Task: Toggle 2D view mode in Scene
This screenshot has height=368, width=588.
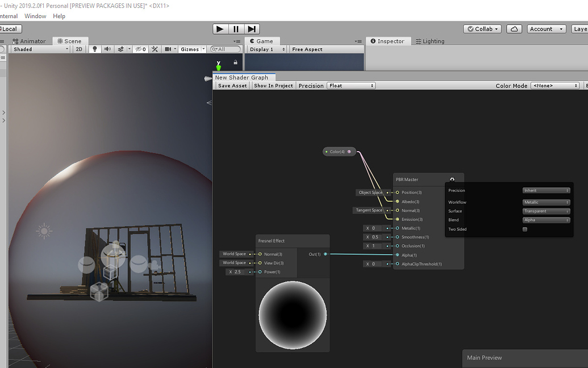Action: (79, 49)
